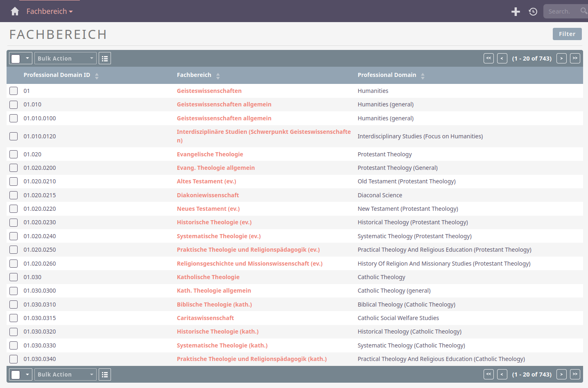Open the Diakoniewissenschaft record link

[208, 195]
